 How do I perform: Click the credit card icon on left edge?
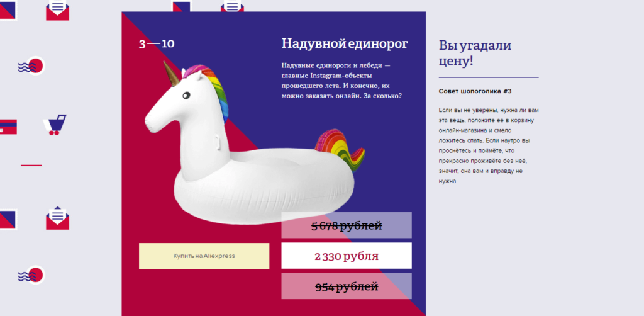(x=8, y=127)
